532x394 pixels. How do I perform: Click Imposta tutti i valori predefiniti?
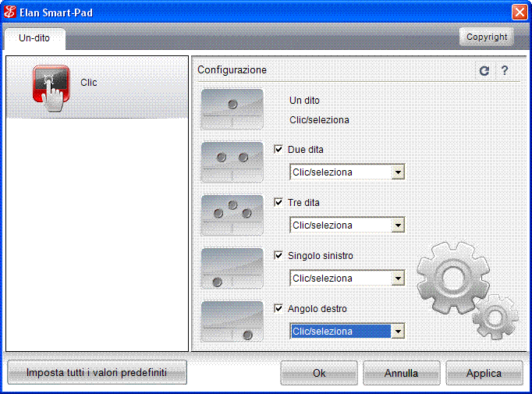[x=97, y=372]
